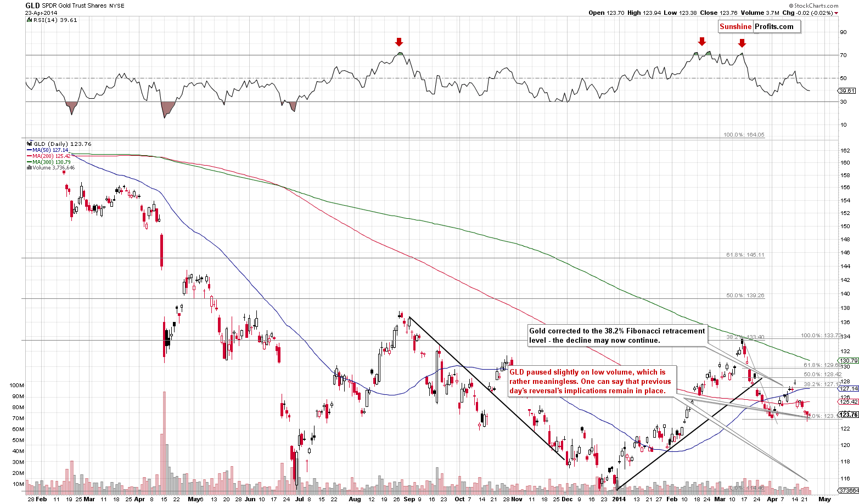
Task: Click the final May label on date axis
Action: pyautogui.click(x=824, y=499)
